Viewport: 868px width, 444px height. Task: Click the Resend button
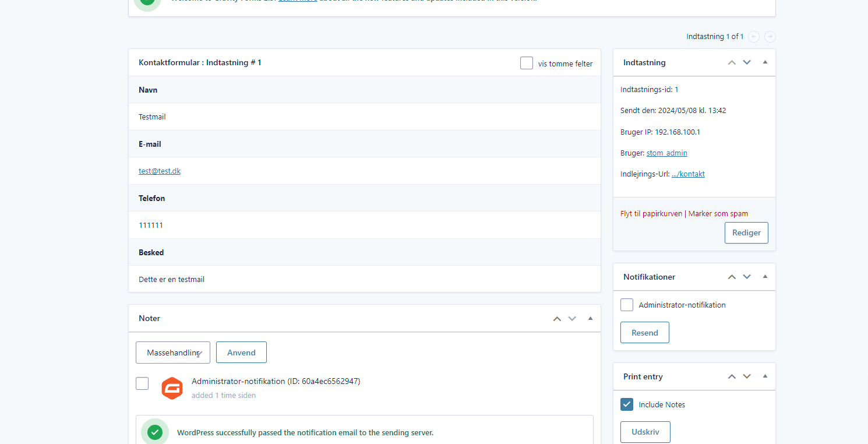click(x=645, y=333)
